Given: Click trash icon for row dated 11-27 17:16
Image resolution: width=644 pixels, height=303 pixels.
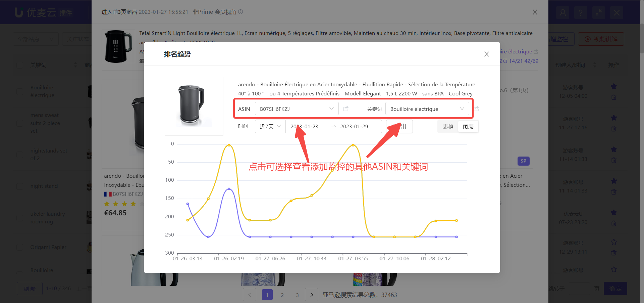Looking at the screenshot, I should pos(614,129).
